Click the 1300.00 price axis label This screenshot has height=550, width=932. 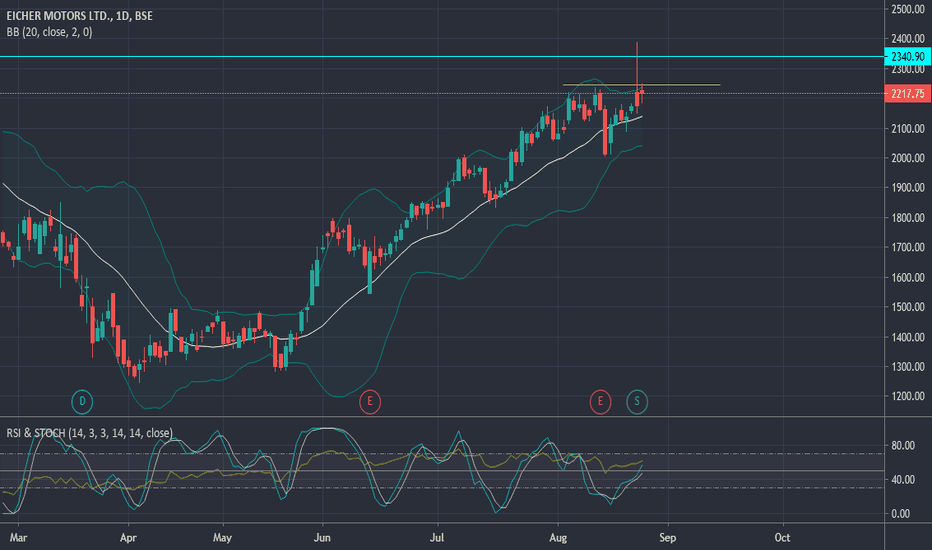pyautogui.click(x=908, y=367)
